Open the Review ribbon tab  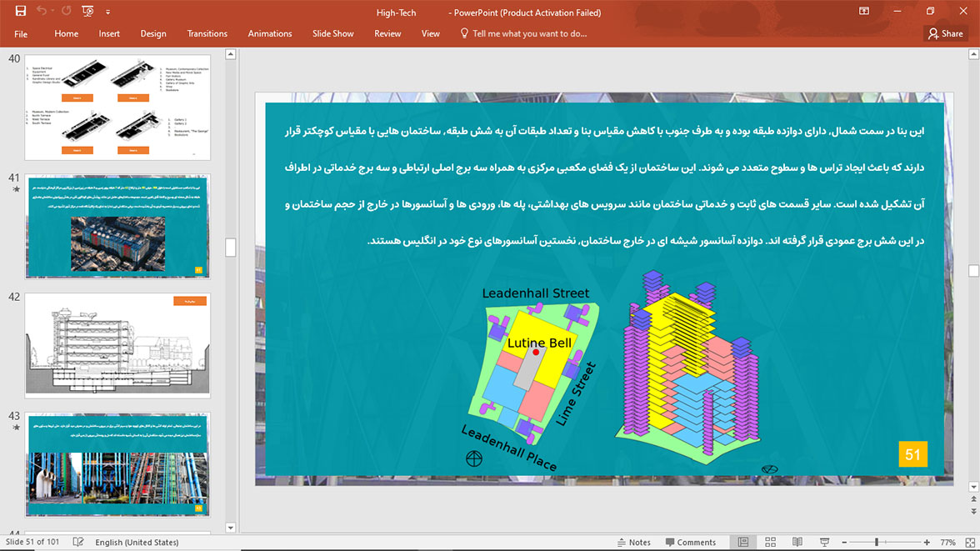point(387,34)
